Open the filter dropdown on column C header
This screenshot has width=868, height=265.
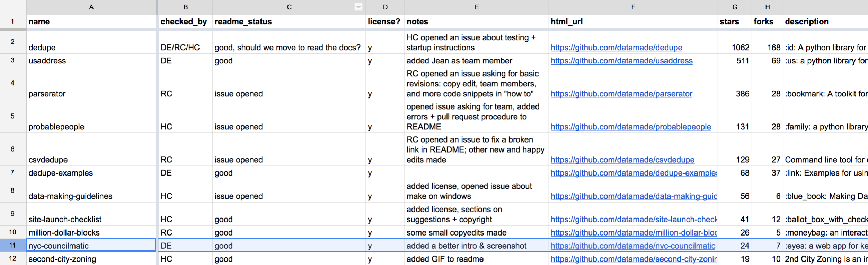[x=358, y=7]
